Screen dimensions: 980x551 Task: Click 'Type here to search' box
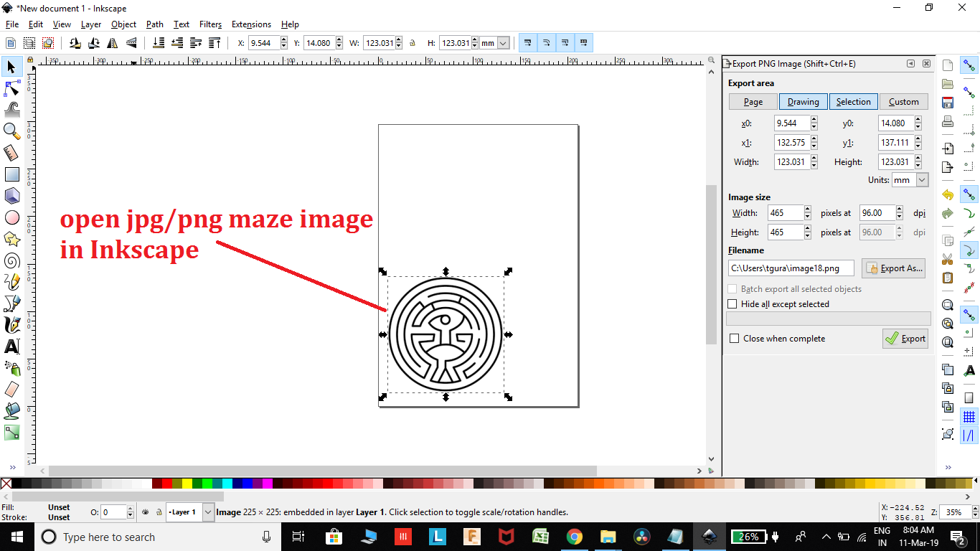158,537
